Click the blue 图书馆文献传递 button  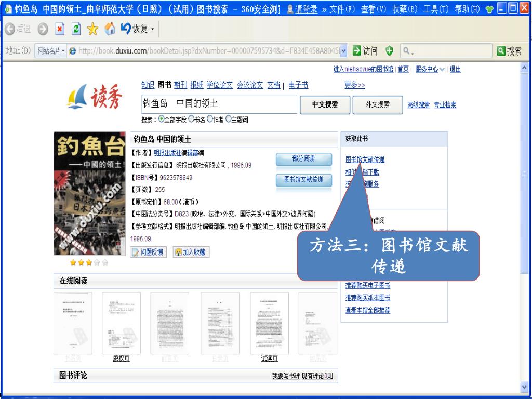tap(303, 180)
